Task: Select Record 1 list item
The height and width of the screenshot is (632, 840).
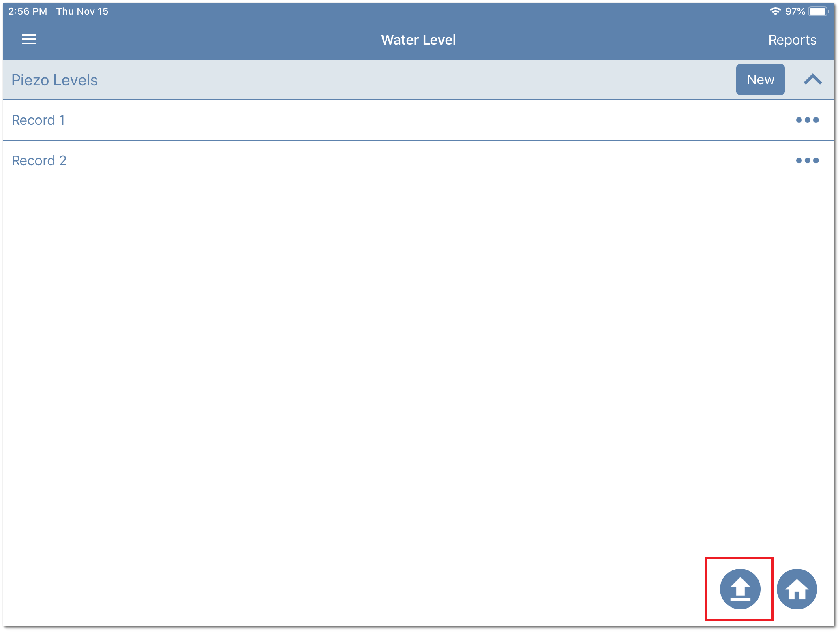Action: 420,120
